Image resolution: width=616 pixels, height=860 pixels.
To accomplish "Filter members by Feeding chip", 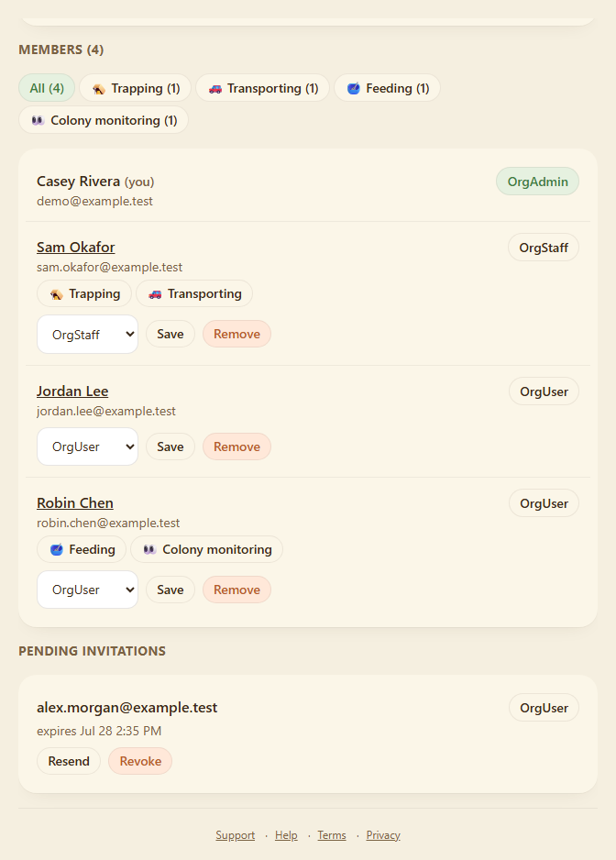I will (x=387, y=88).
